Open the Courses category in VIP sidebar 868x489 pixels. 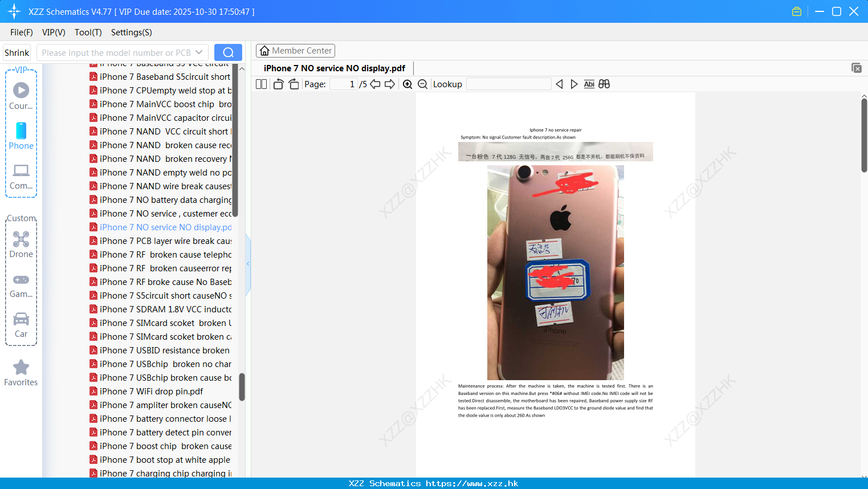tap(21, 96)
